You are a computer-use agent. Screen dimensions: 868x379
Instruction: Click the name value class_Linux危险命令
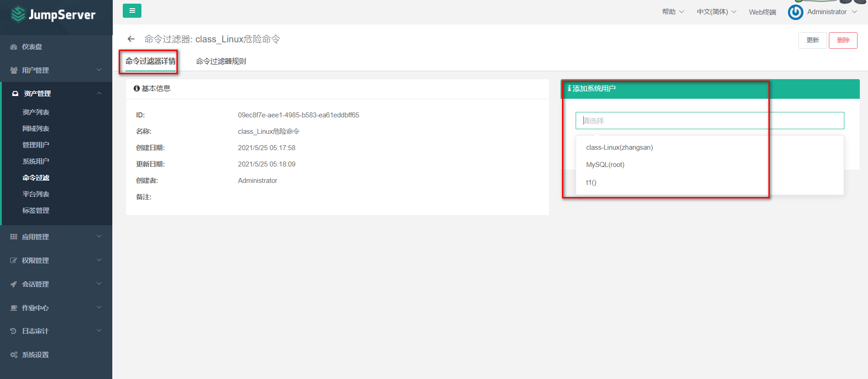269,131
